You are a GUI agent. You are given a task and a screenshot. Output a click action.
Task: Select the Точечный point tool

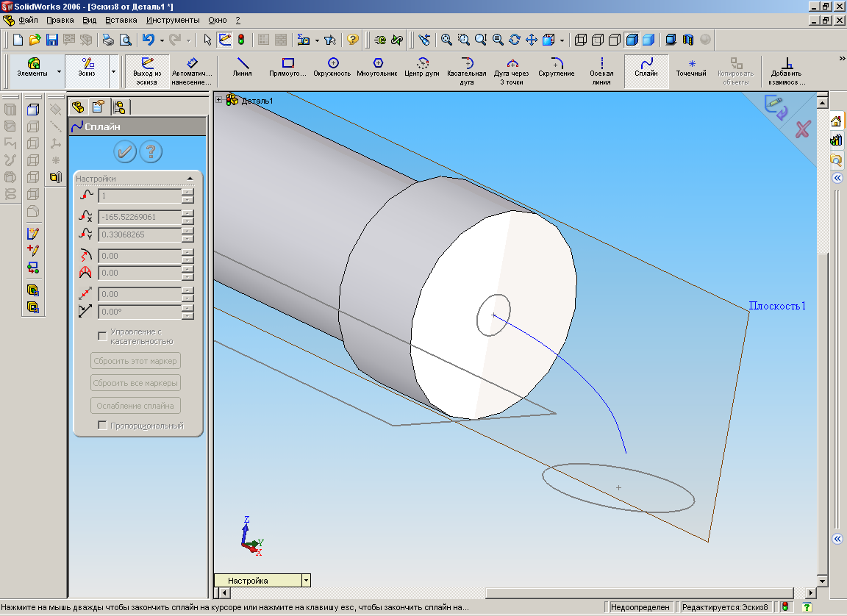click(691, 68)
